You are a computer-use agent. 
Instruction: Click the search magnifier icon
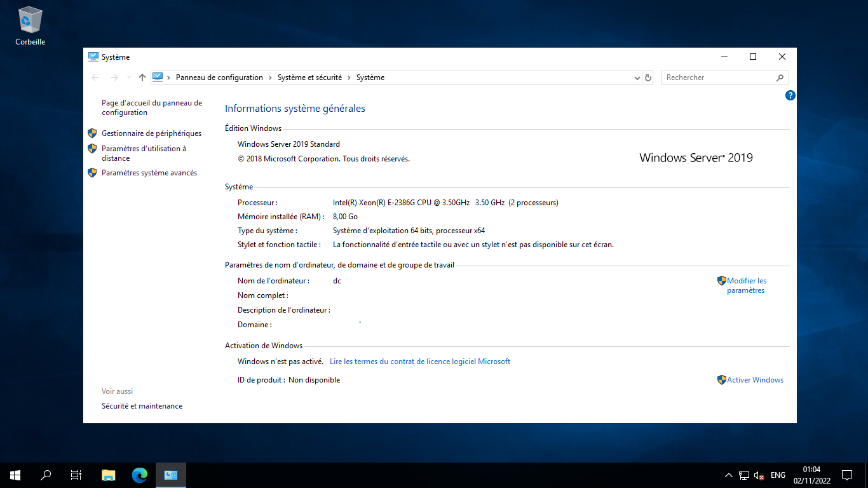tap(780, 78)
